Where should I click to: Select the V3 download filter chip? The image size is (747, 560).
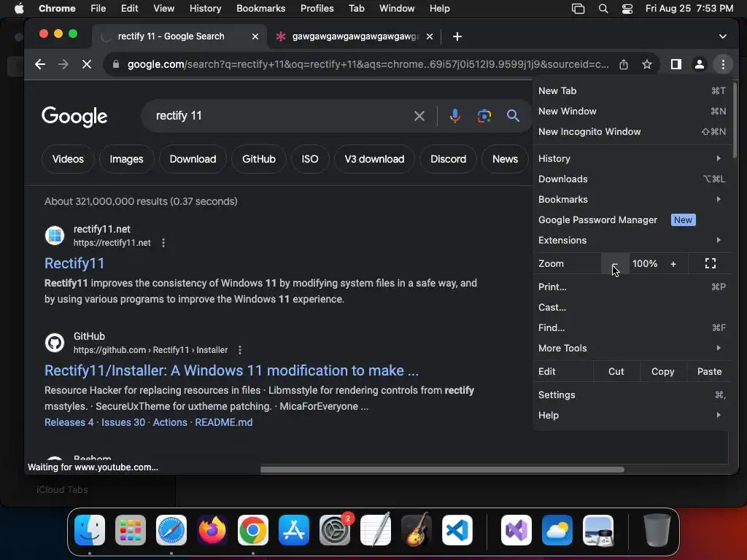pyautogui.click(x=374, y=159)
